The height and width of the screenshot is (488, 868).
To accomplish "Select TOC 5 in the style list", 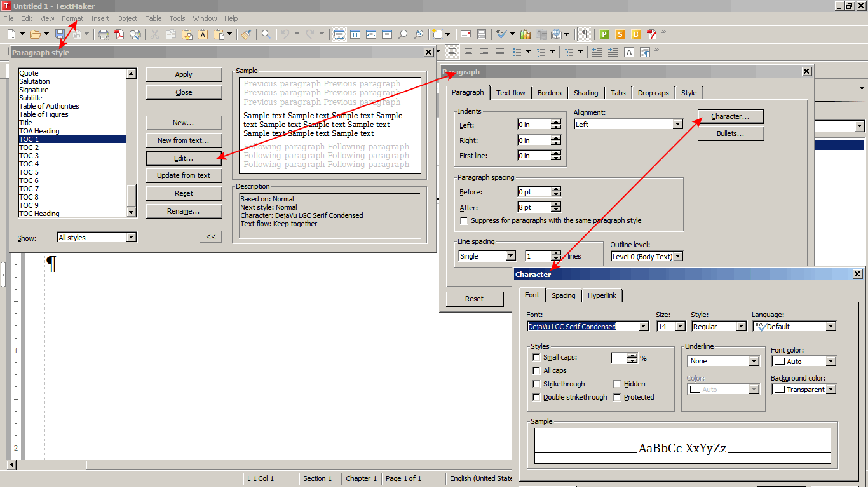I will (x=29, y=172).
